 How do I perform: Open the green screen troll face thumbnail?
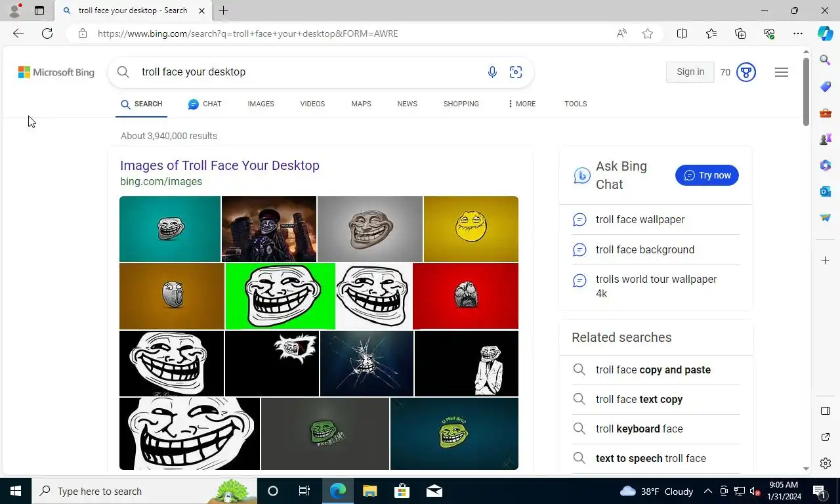click(x=280, y=296)
